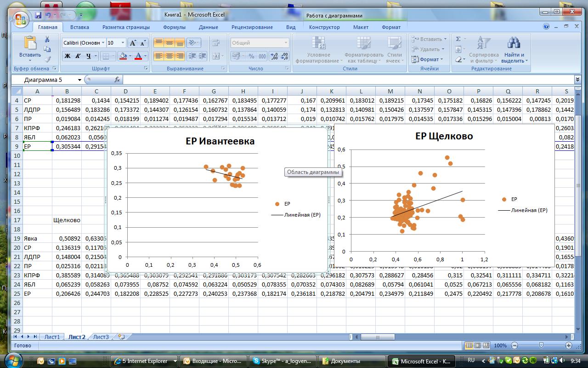Toggle Italic (К) formatting
Viewport: 588px width, 368px height.
[78, 56]
